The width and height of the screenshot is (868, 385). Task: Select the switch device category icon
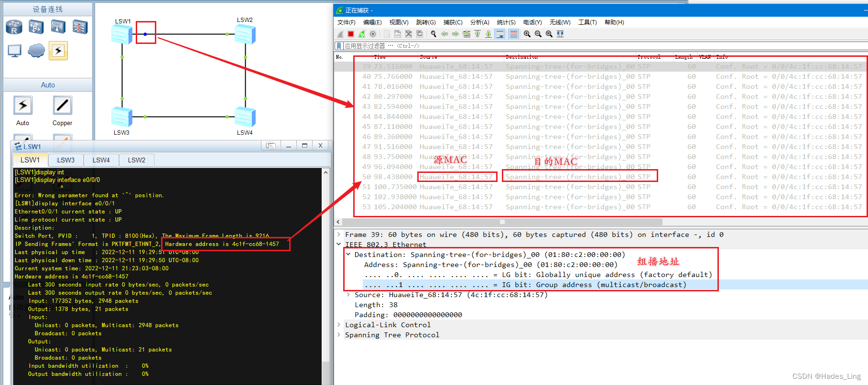tap(36, 27)
